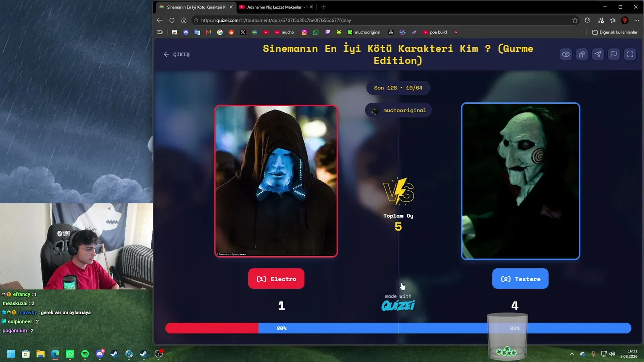
Task: Open the browser extensions menu
Action: click(587, 20)
